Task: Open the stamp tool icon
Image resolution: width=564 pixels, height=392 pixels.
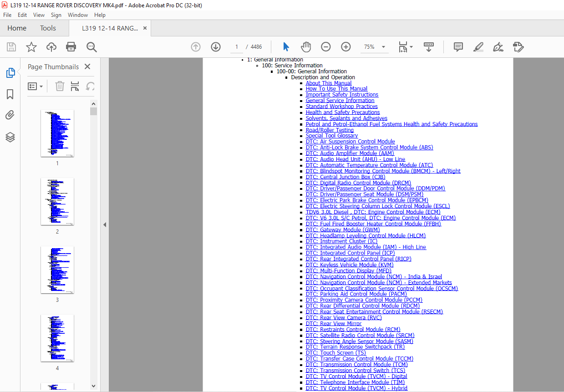Action: [518, 47]
